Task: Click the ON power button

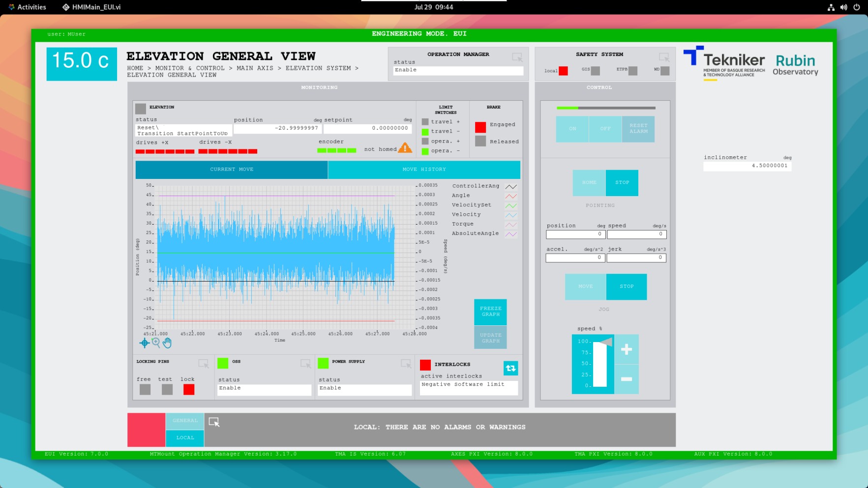Action: [x=572, y=129]
